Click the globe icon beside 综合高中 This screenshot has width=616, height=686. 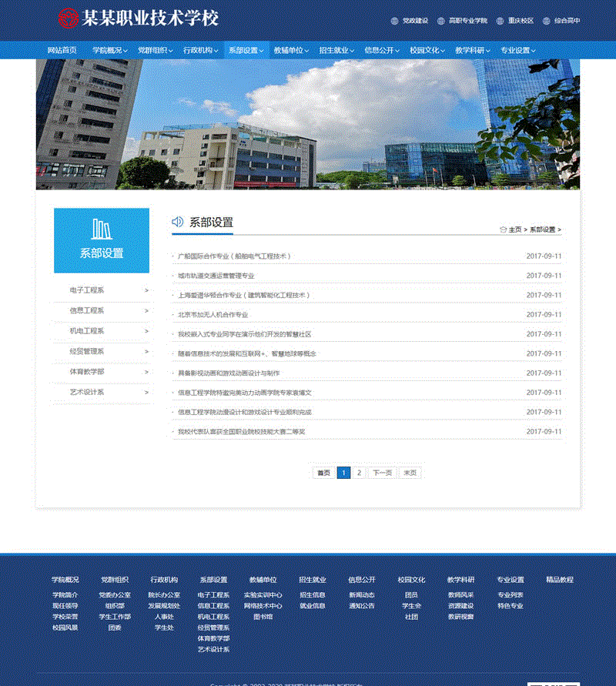[x=547, y=22]
